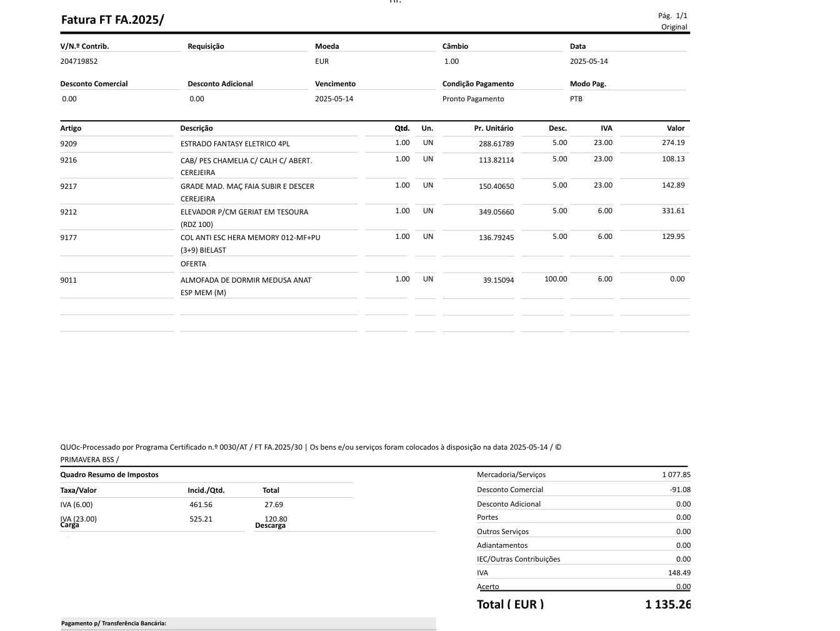Click line value 274.19
The image size is (840, 631).
tap(673, 143)
